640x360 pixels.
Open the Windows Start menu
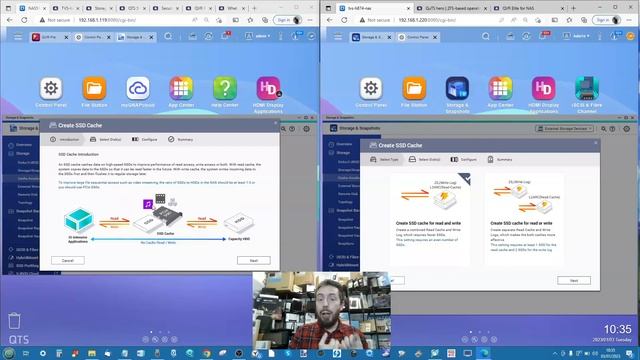(x=9, y=353)
